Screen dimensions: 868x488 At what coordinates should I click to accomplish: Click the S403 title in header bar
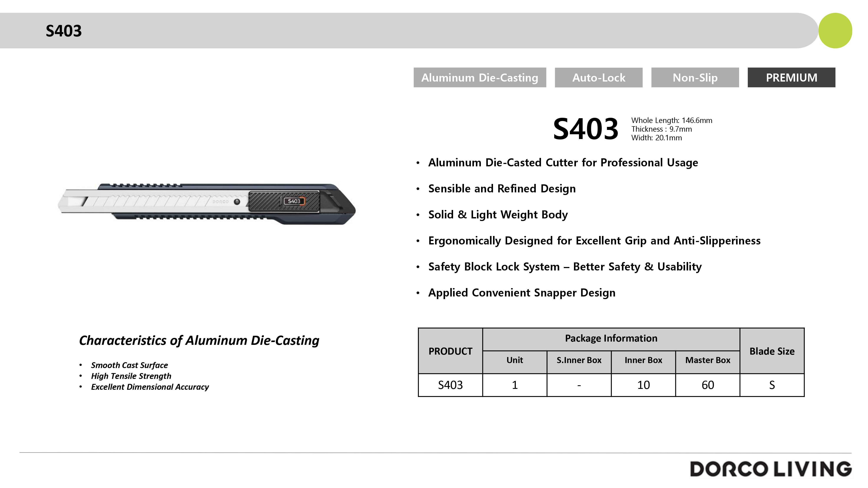[64, 31]
